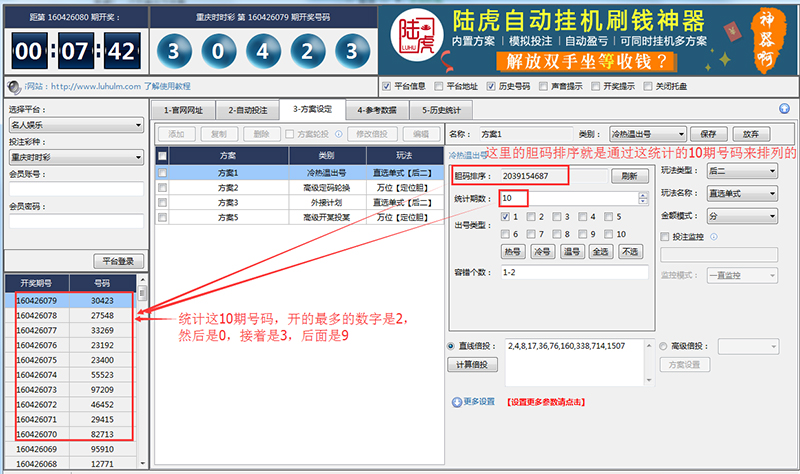This screenshot has height=474, width=800.
Task: Click the blue help icon at top right
Action: pyautogui.click(x=784, y=109)
